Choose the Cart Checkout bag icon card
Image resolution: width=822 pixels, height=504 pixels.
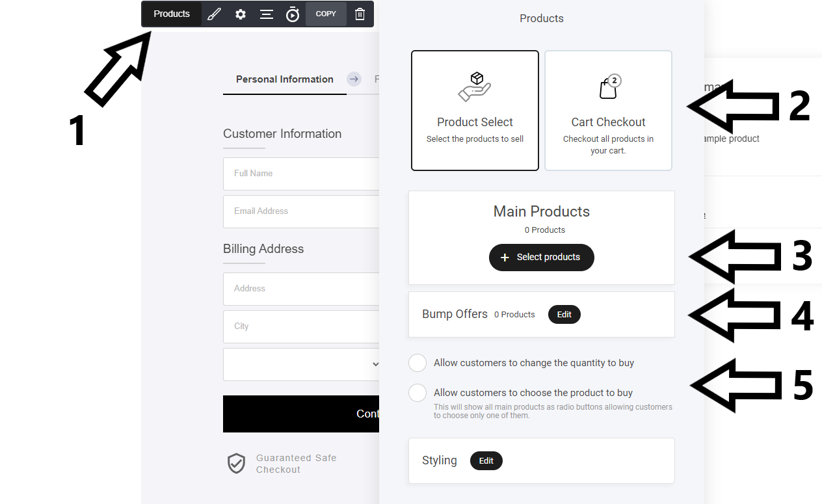coord(608,111)
